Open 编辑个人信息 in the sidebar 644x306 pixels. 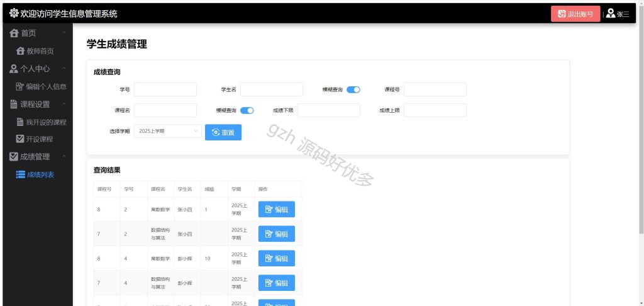coord(38,86)
